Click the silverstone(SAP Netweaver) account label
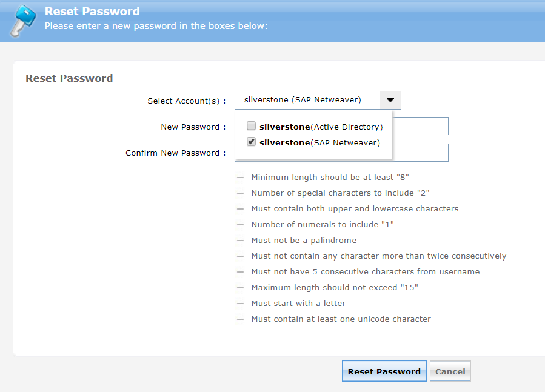 (320, 142)
